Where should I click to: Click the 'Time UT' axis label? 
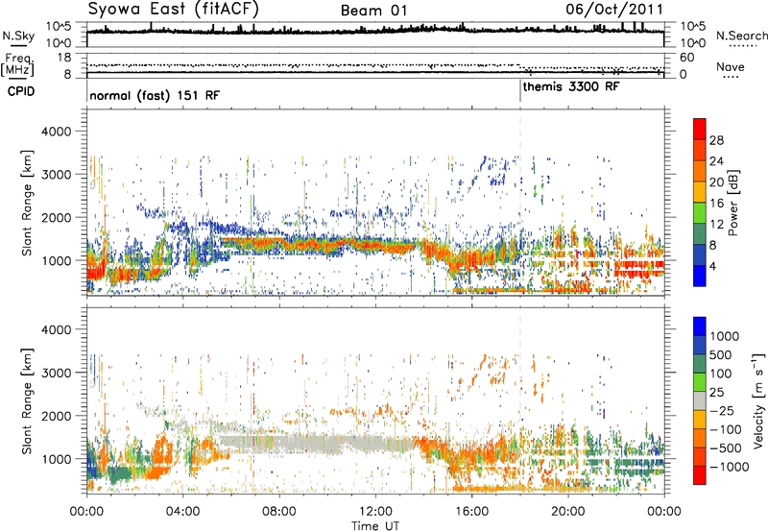click(375, 525)
